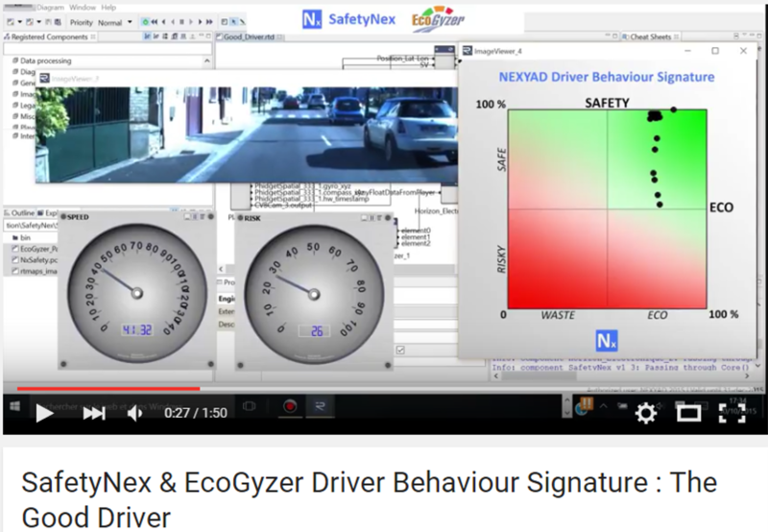Click the ImageViewer_4 window title icon
The width and height of the screenshot is (768, 532).
468,51
